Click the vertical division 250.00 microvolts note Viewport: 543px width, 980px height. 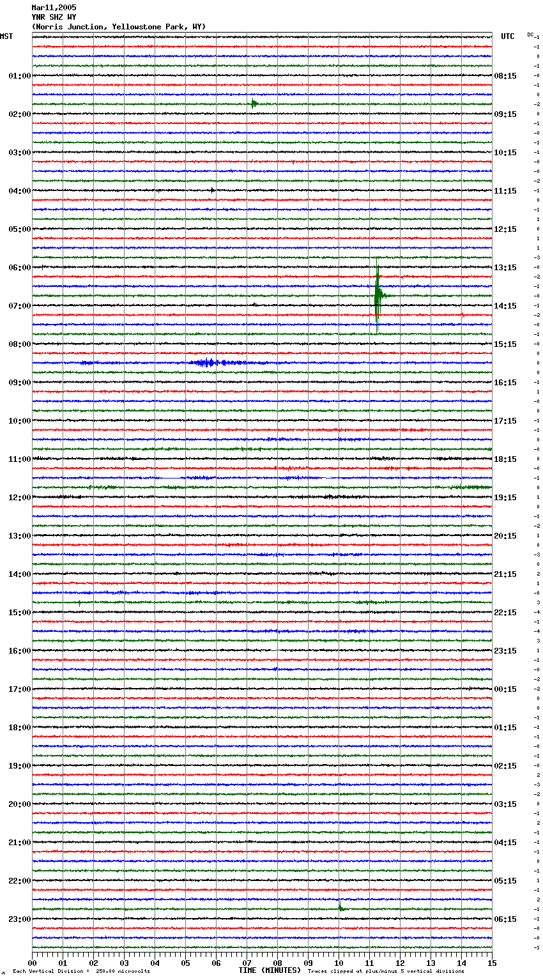click(81, 972)
